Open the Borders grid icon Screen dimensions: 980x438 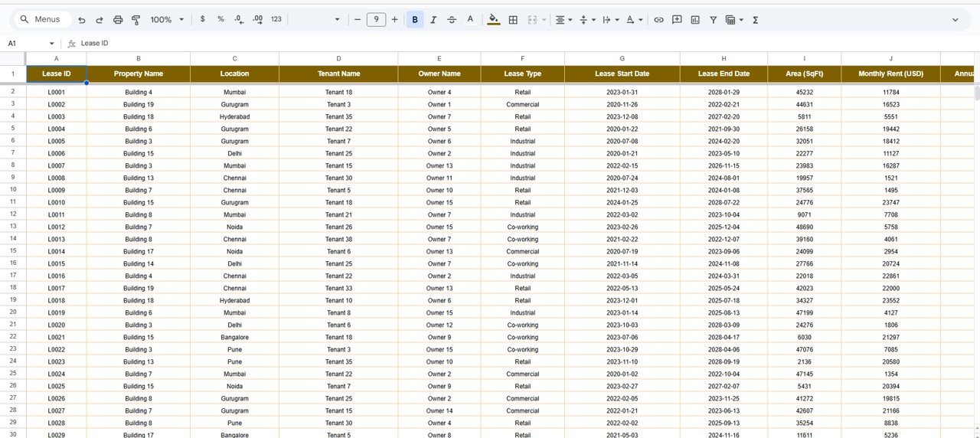[x=513, y=20]
